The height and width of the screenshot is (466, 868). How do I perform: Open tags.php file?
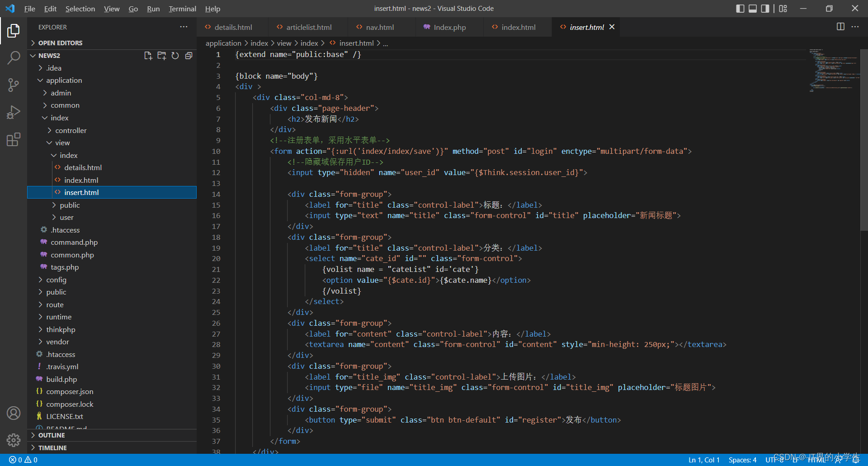tap(112, 267)
